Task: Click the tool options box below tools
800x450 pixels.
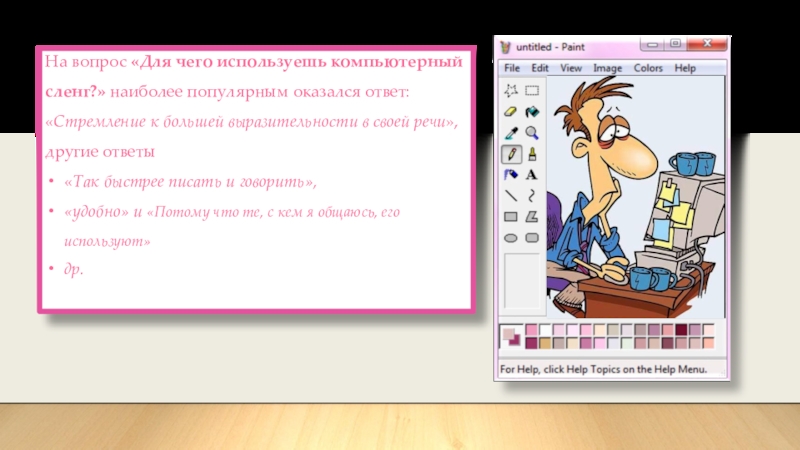Action: 522,281
